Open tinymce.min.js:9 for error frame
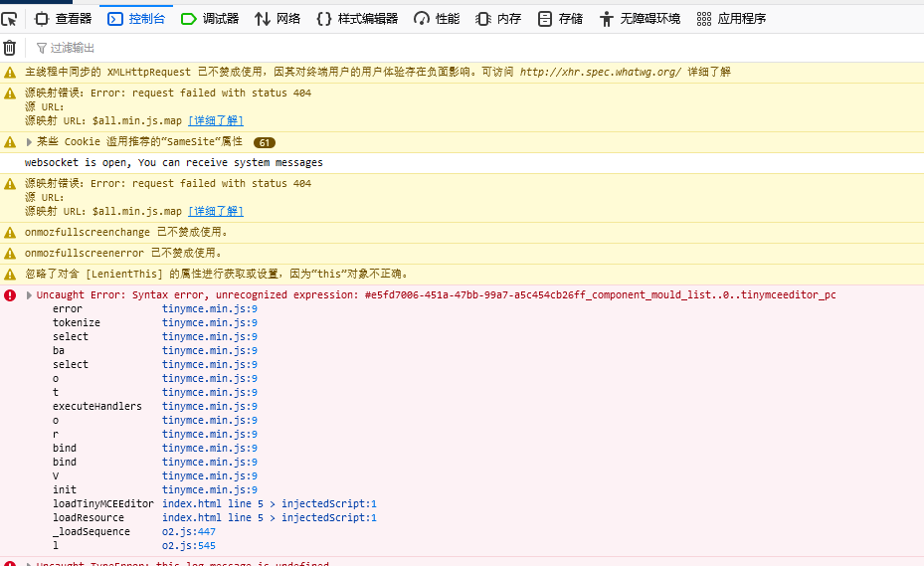This screenshot has width=924, height=566. coord(210,309)
